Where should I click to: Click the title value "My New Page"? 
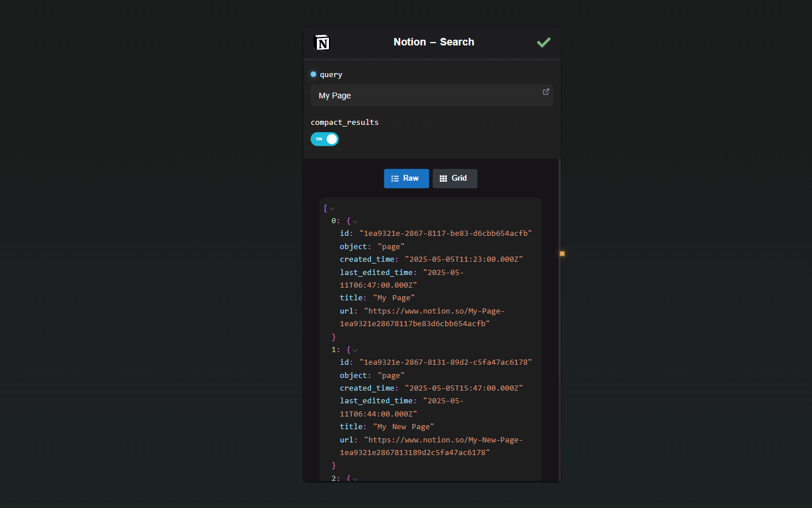tap(404, 427)
